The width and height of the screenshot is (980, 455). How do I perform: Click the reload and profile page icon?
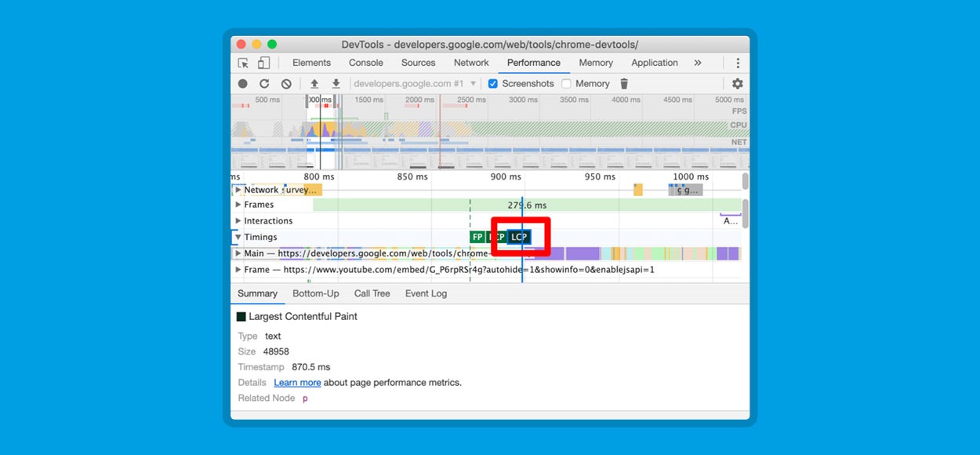tap(264, 84)
